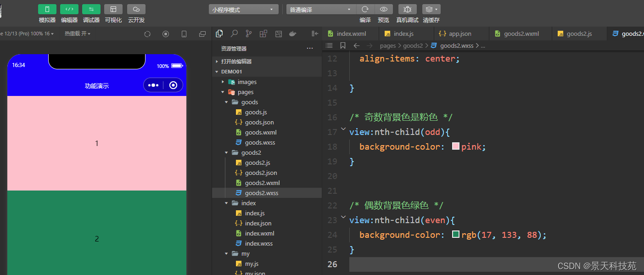The height and width of the screenshot is (275, 644).
Task: Toggle the 模拟器 simulator panel button
Action: (x=47, y=9)
